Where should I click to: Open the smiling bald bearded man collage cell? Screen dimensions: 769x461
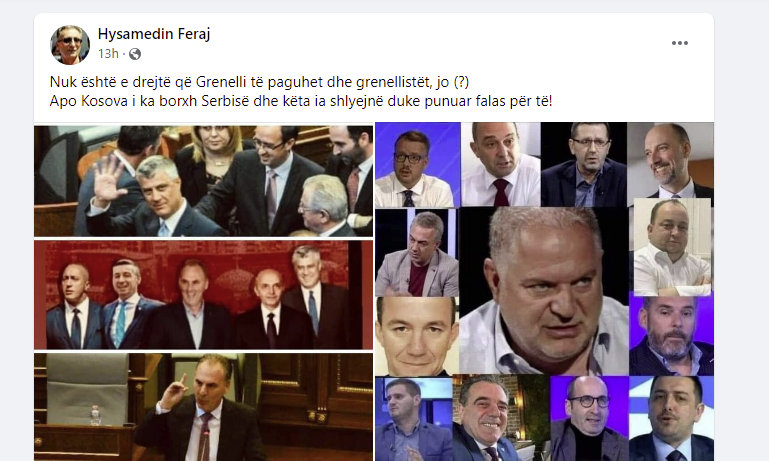coord(670,160)
